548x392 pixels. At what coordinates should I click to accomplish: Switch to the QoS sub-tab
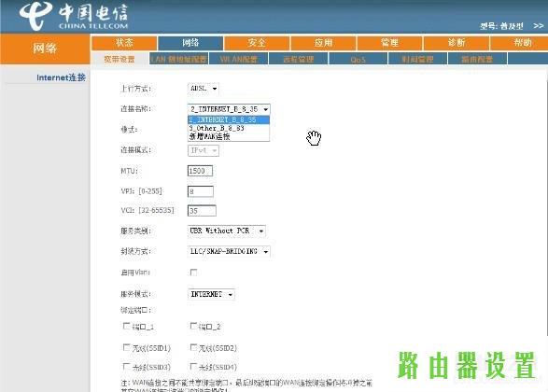click(x=358, y=59)
